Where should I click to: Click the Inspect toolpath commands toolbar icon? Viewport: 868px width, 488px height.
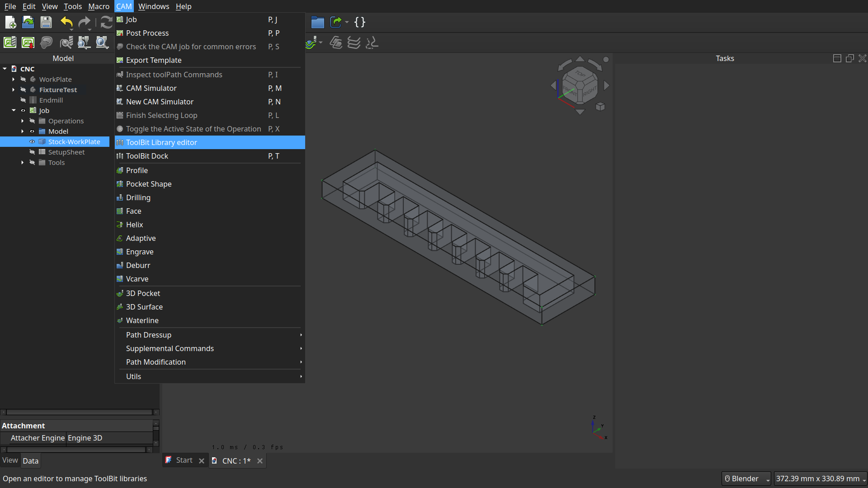[x=66, y=42]
